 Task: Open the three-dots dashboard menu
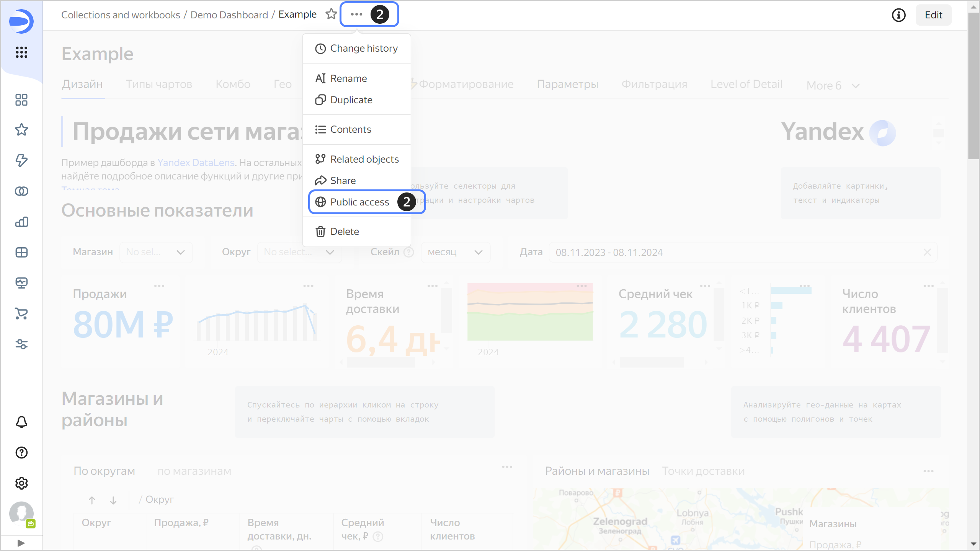click(x=356, y=15)
